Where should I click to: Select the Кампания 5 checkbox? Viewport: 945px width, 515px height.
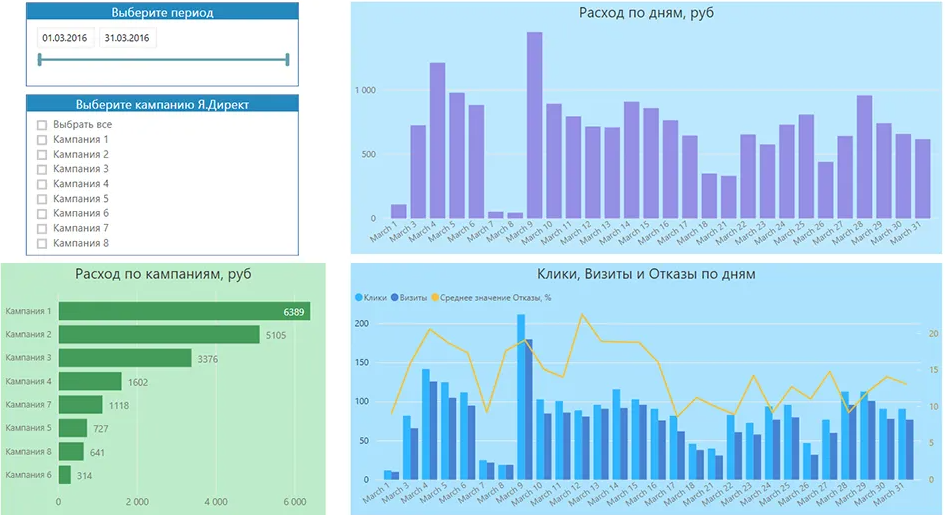point(42,199)
